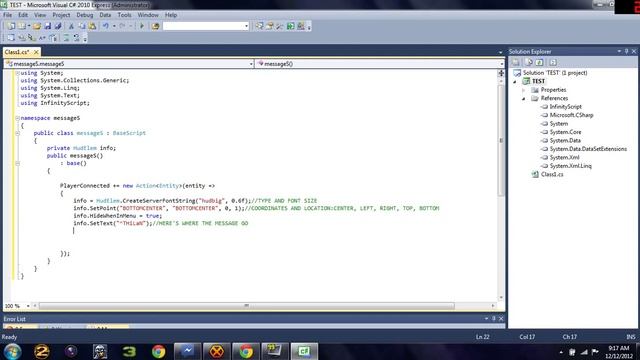Click the Find in Files icon
The height and width of the screenshot is (360, 640).
[156, 26]
